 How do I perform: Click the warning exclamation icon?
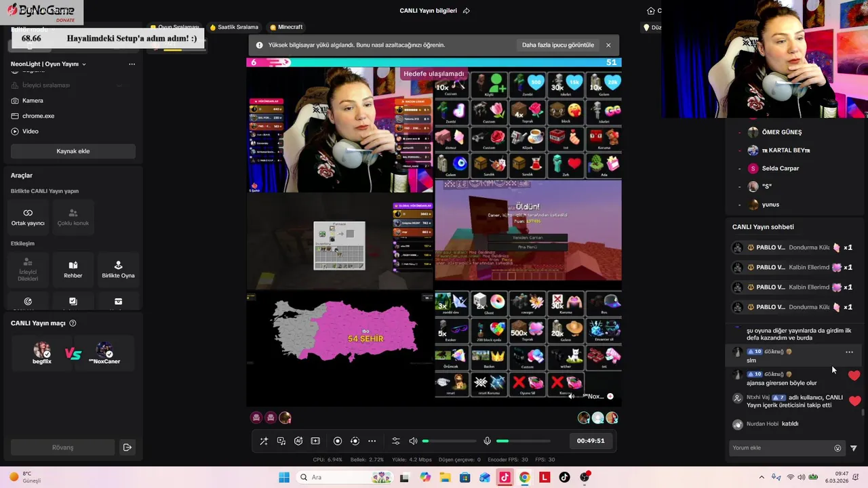259,45
